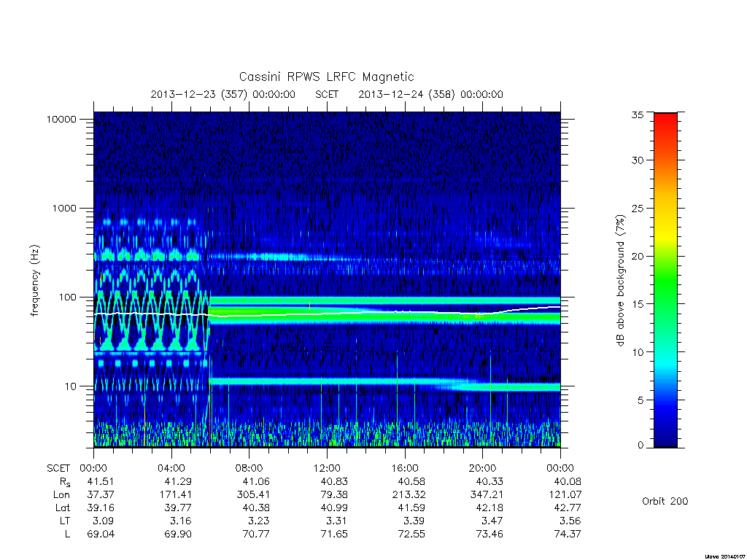Click the Lon value 171.41

tap(175, 495)
